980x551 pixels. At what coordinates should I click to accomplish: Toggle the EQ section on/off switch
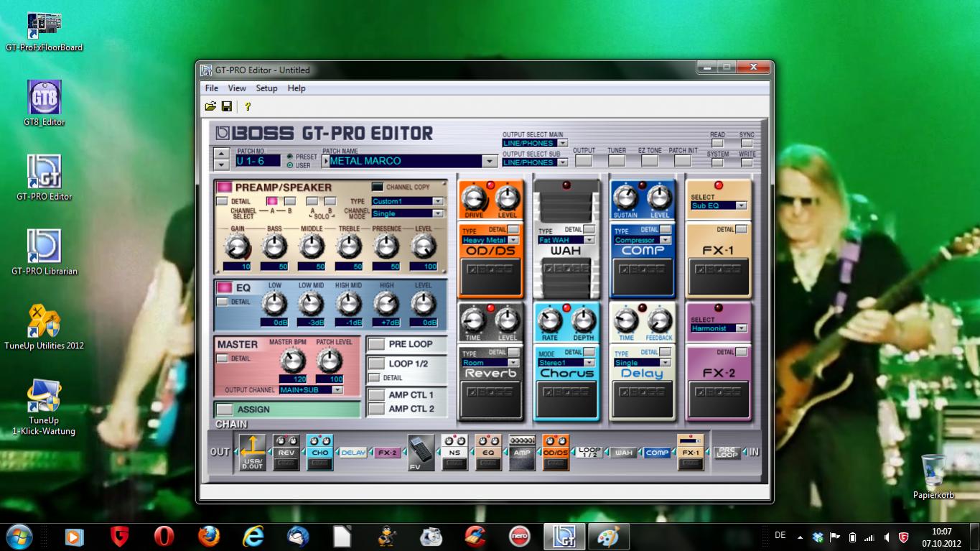tap(225, 287)
